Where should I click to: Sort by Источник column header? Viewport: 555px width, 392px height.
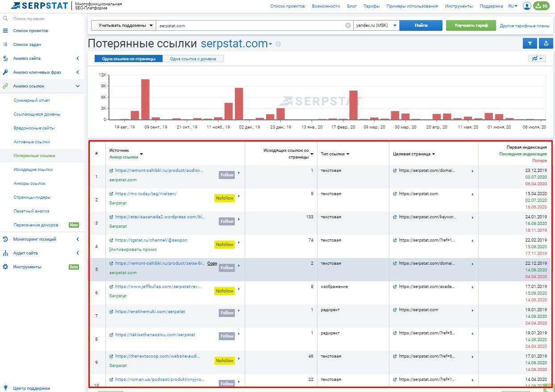pyautogui.click(x=119, y=150)
